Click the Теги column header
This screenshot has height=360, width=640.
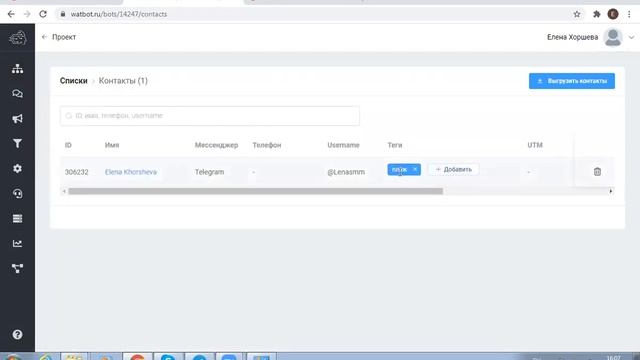[x=395, y=145]
